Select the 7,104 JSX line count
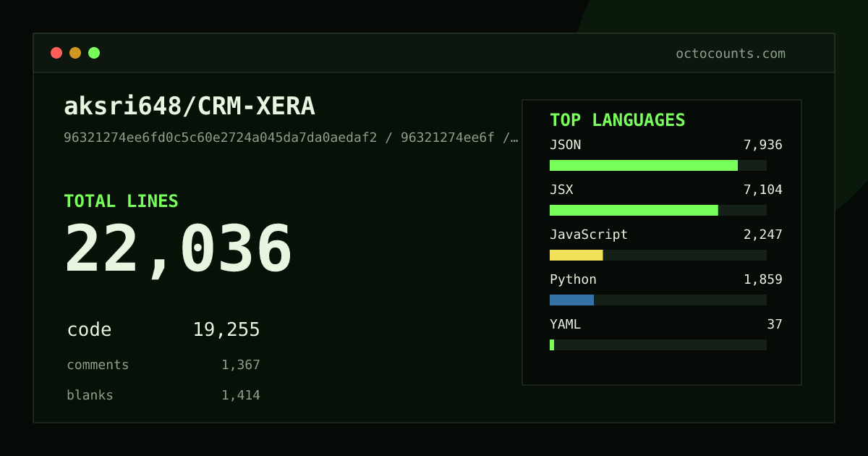Viewport: 868px width, 456px height. 763,190
